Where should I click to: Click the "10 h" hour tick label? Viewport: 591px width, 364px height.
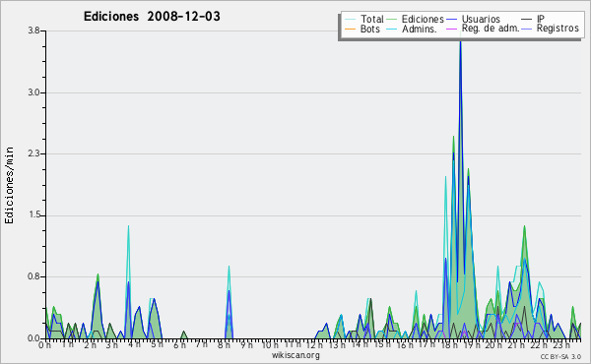coord(270,345)
